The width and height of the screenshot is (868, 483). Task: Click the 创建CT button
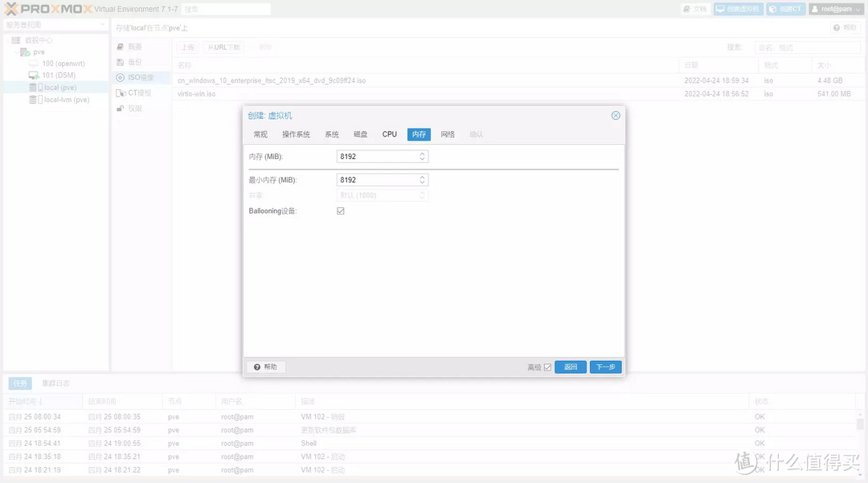[x=785, y=9]
